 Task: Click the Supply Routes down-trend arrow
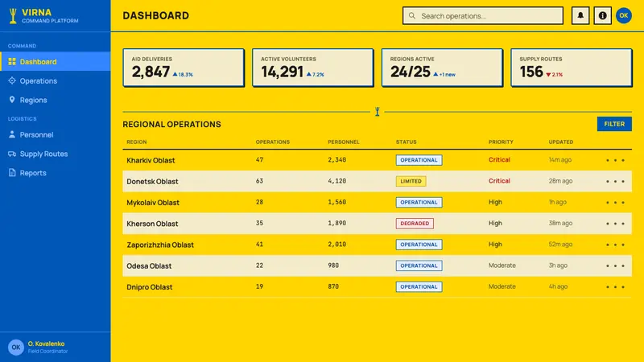pyautogui.click(x=548, y=75)
